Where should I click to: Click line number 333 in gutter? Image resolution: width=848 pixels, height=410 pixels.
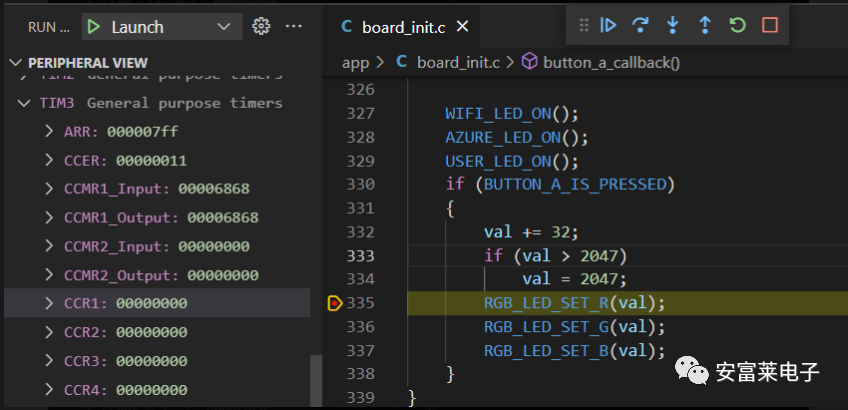click(361, 255)
